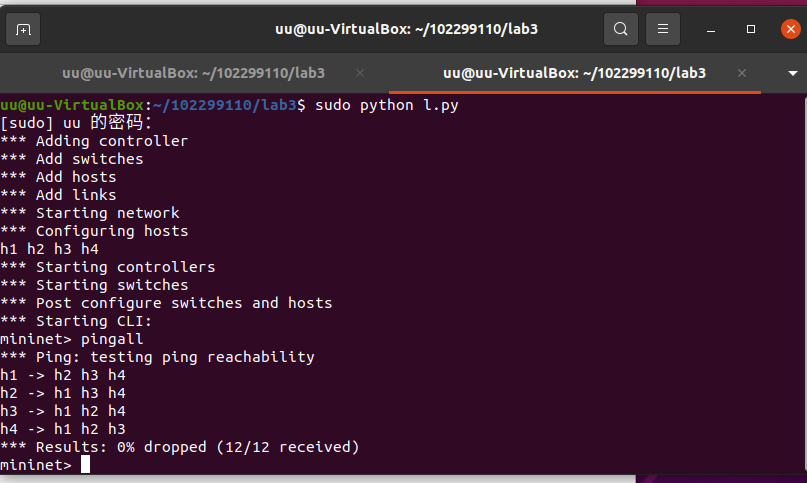This screenshot has width=807, height=483.
Task: Click the terminal search icon
Action: 621,29
